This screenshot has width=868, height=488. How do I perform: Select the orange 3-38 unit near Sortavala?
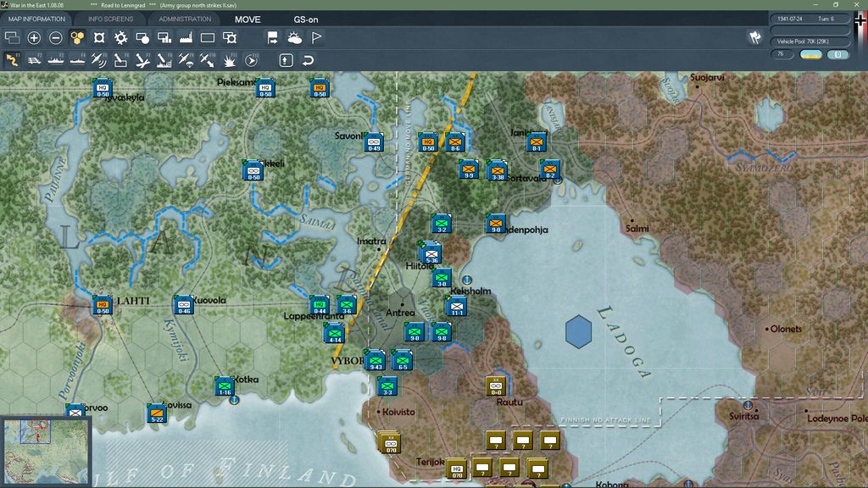[497, 170]
